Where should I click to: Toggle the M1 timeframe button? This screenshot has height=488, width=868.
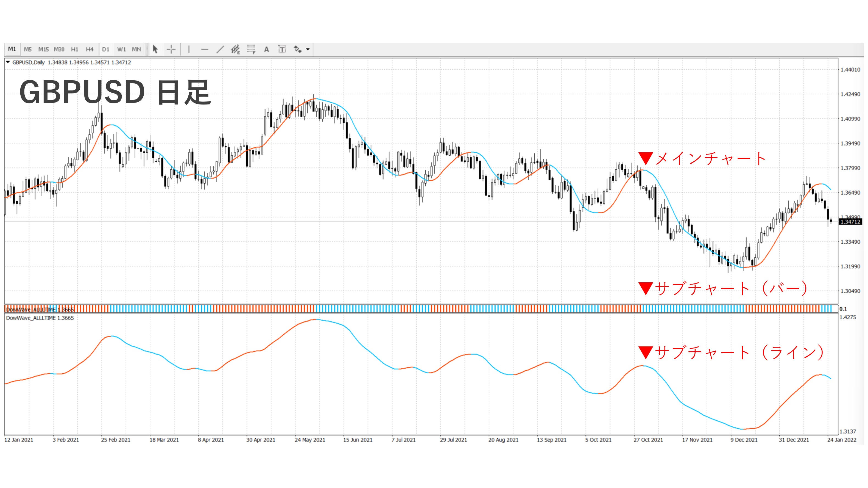12,49
